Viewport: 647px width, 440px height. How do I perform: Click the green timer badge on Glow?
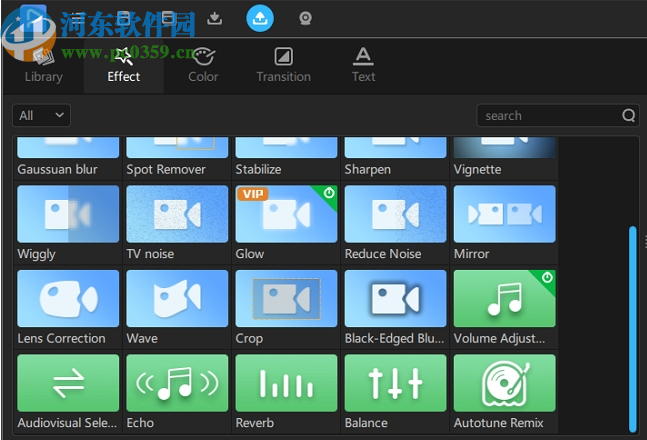tap(329, 193)
